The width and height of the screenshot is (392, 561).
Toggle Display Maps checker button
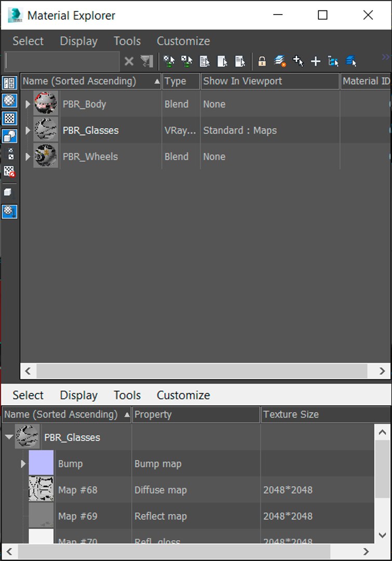click(x=10, y=118)
